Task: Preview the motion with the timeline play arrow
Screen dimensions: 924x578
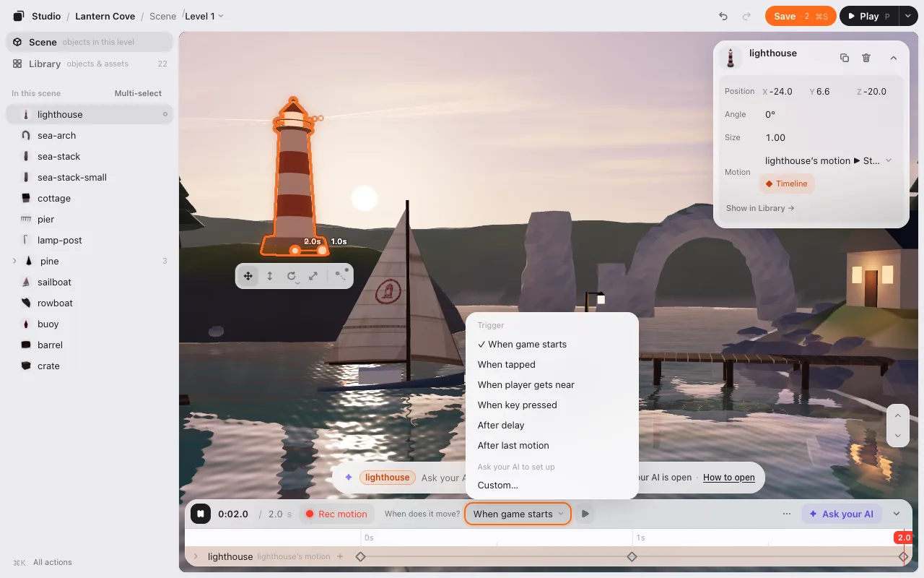Action: [x=585, y=514]
